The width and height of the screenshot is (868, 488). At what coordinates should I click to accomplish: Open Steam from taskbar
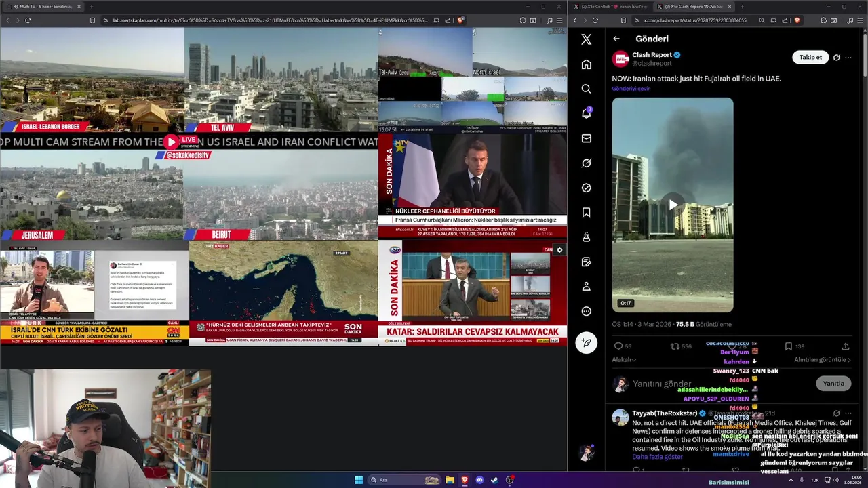coord(494,480)
